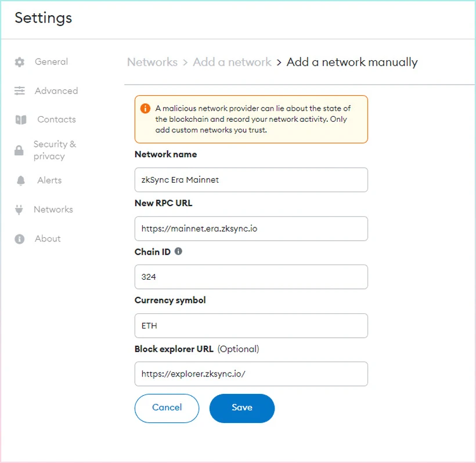This screenshot has width=476, height=463.
Task: Open the Advanced settings section
Action: pyautogui.click(x=56, y=91)
